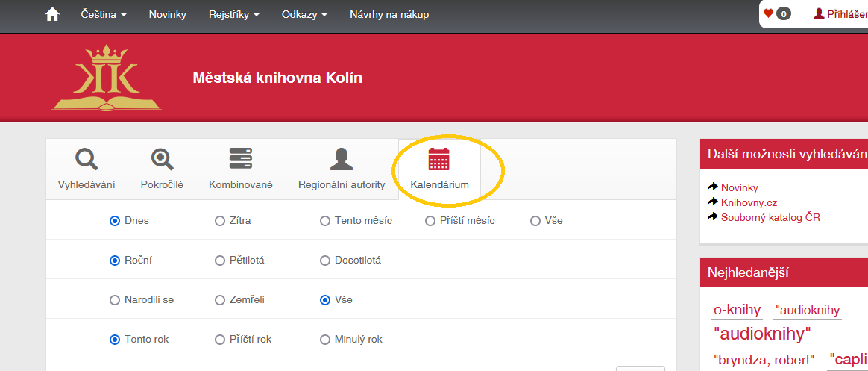Open the Knihovny.cz link
This screenshot has width=868, height=371.
tap(749, 202)
